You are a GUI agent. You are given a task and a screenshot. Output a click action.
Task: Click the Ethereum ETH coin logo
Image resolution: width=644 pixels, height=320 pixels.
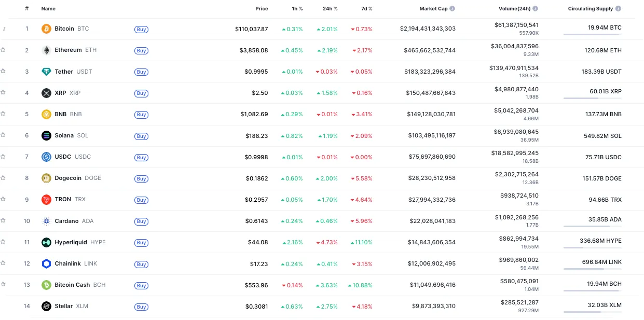(x=46, y=50)
